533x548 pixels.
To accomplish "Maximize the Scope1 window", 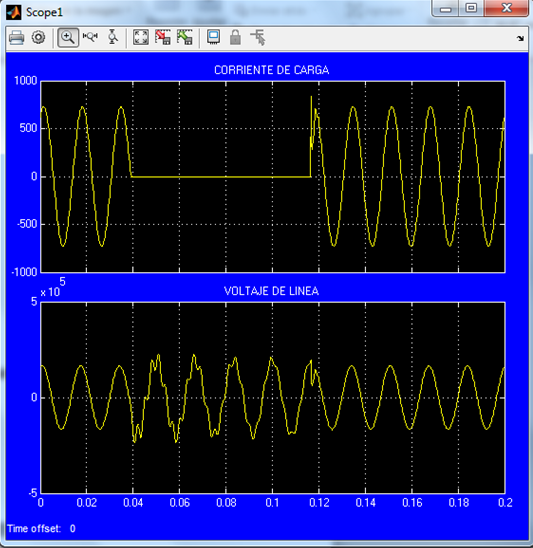I will [x=471, y=8].
